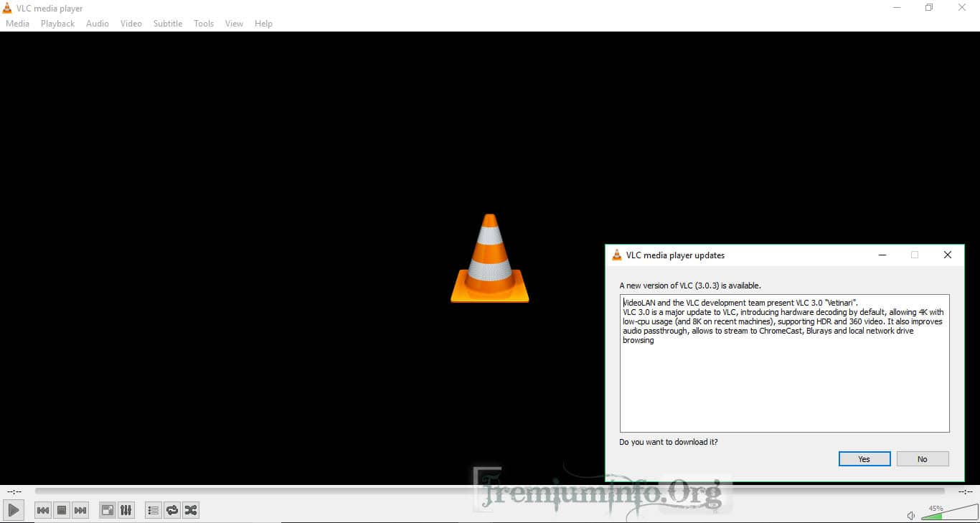This screenshot has width=980, height=523.
Task: Skip to next media track
Action: (80, 510)
